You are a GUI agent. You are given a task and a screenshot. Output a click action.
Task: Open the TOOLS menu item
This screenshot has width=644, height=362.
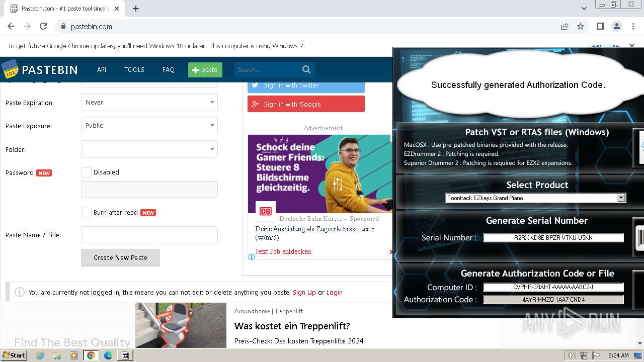click(x=134, y=69)
